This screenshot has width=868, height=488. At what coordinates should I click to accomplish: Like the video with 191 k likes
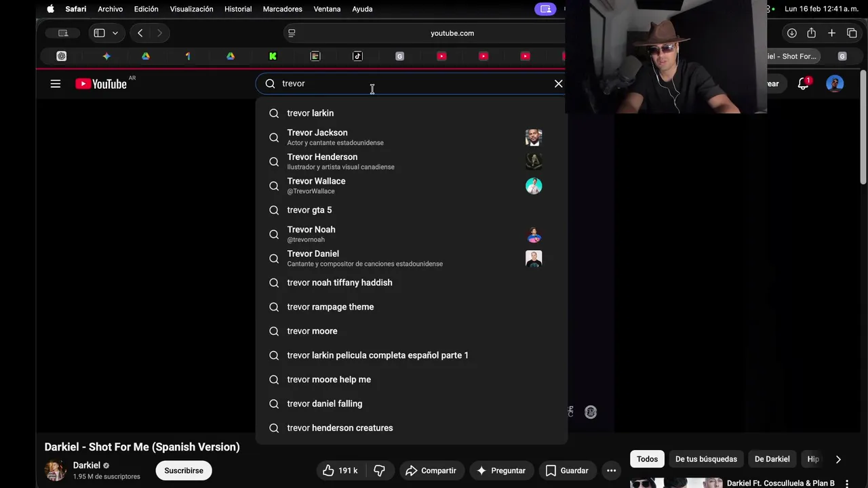pos(340,470)
